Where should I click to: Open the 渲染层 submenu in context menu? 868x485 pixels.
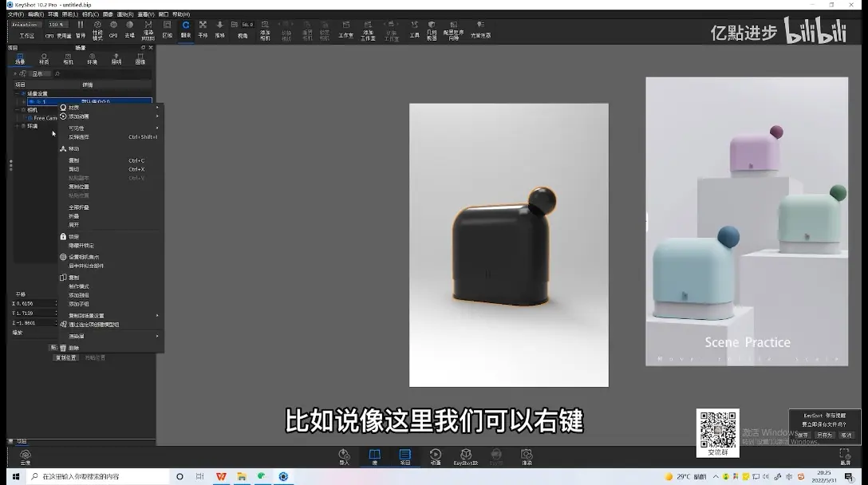coord(109,336)
